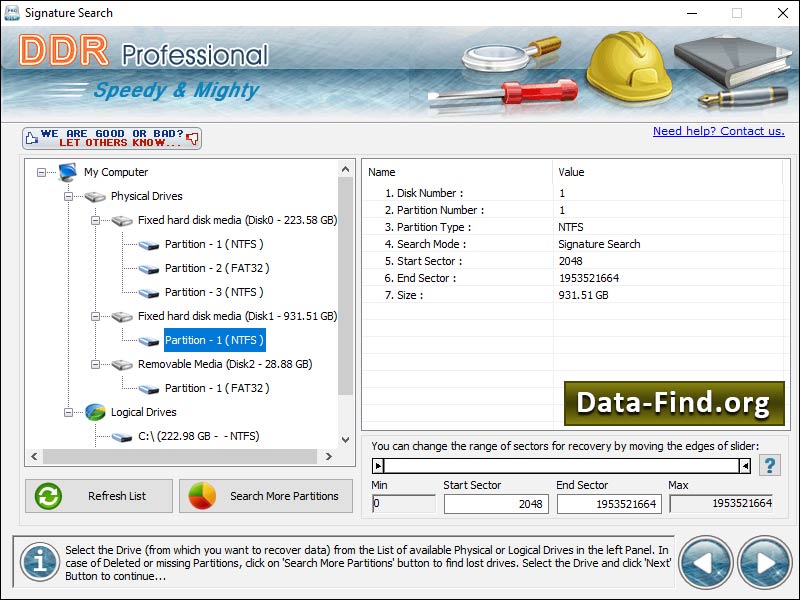Click the Refresh List green icon
The image size is (800, 600).
coord(47,496)
